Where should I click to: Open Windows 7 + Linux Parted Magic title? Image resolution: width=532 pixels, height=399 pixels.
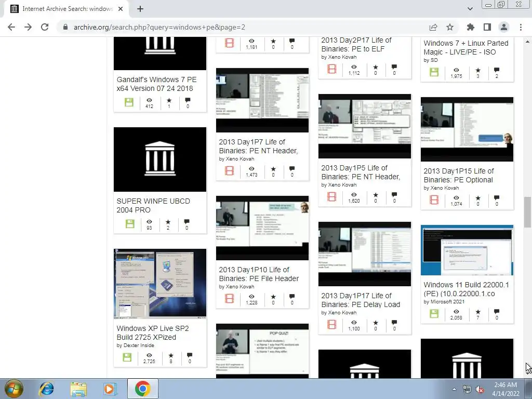tap(466, 47)
